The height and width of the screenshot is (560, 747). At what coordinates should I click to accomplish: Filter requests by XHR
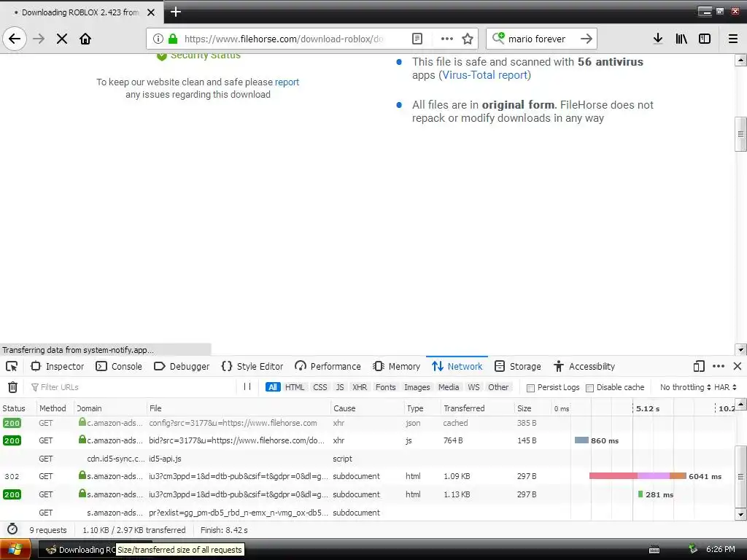(x=360, y=387)
